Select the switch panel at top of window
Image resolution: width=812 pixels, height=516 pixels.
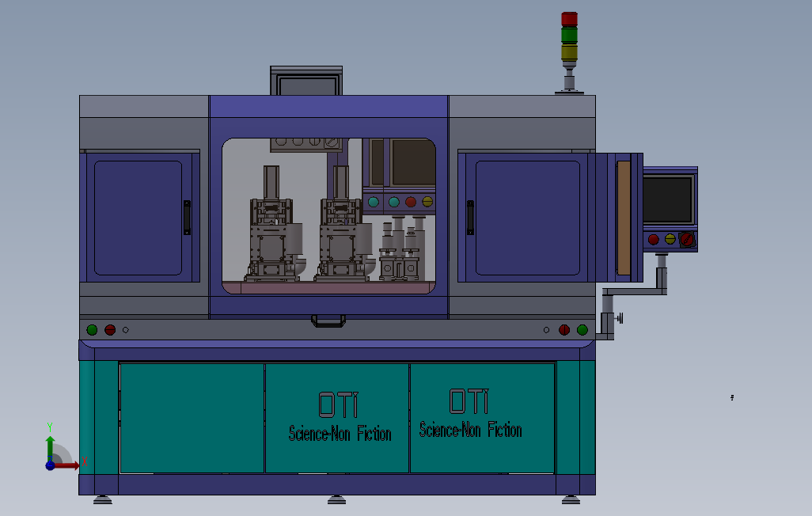click(x=305, y=145)
